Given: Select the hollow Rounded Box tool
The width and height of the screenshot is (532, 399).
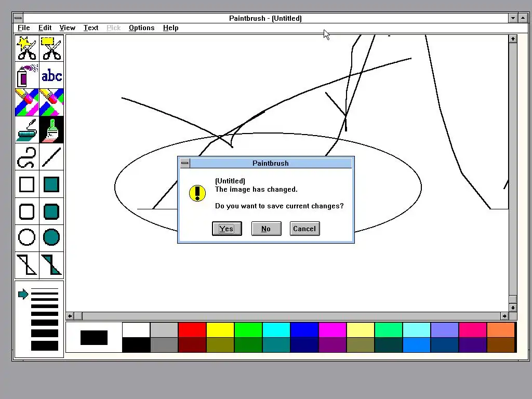Looking at the screenshot, I should pyautogui.click(x=27, y=211).
